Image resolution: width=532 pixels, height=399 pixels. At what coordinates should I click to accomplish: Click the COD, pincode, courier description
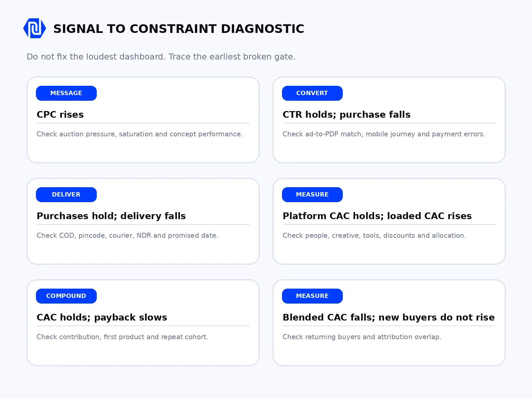[x=127, y=235]
